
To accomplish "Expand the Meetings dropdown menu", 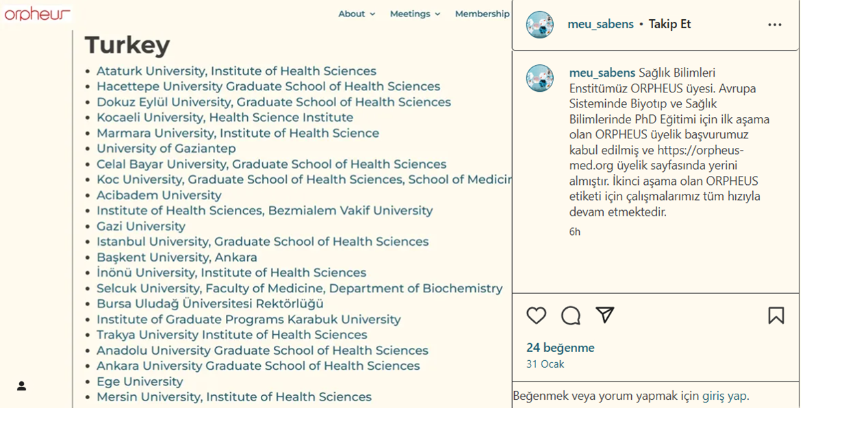I will 415,14.
